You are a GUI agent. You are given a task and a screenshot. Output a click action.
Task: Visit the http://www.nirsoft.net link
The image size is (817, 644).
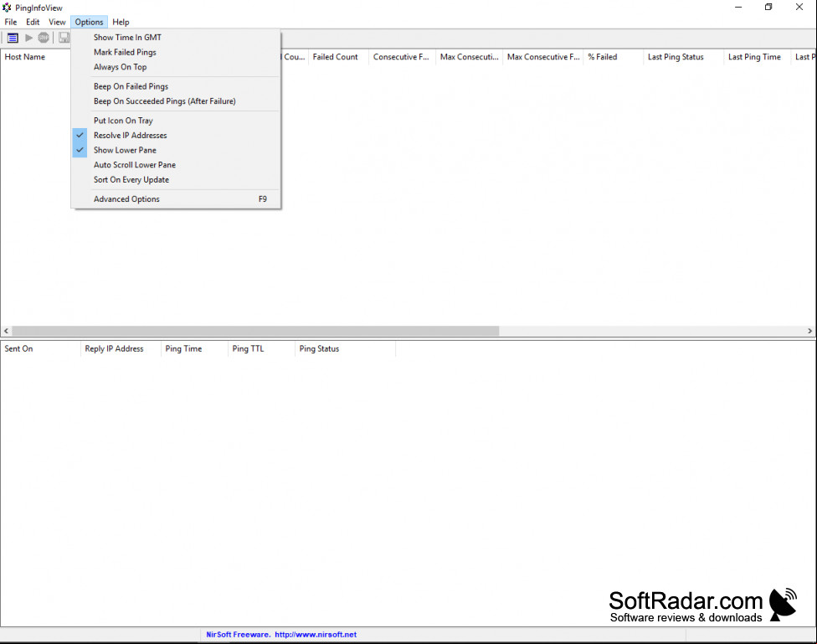[316, 635]
